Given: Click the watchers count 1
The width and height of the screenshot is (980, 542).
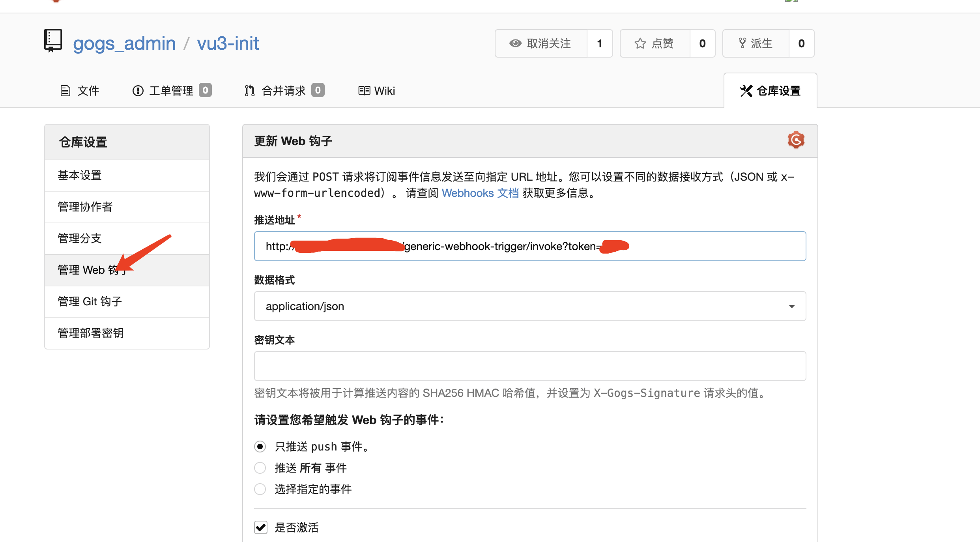Looking at the screenshot, I should 600,43.
